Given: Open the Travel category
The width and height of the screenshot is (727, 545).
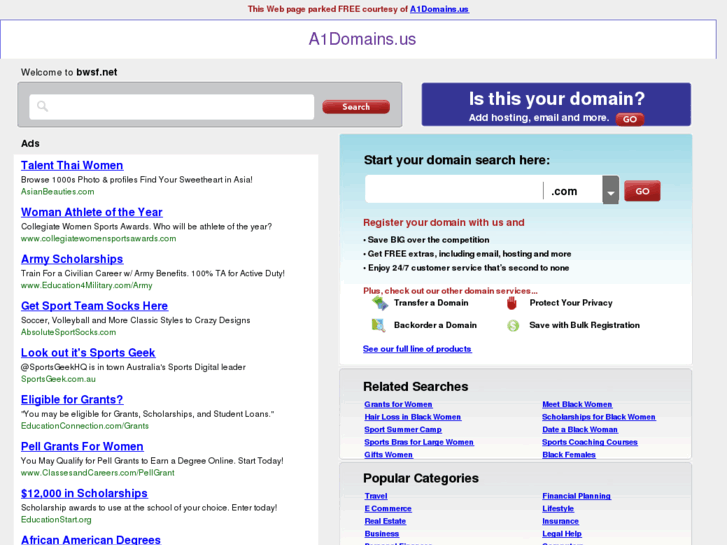Looking at the screenshot, I should click(x=376, y=496).
